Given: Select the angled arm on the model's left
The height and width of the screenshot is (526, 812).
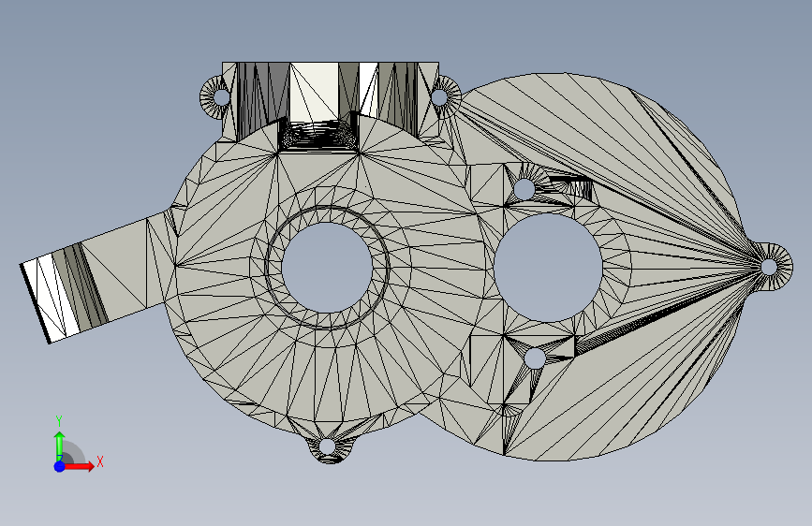Looking at the screenshot, I should pyautogui.click(x=98, y=275).
